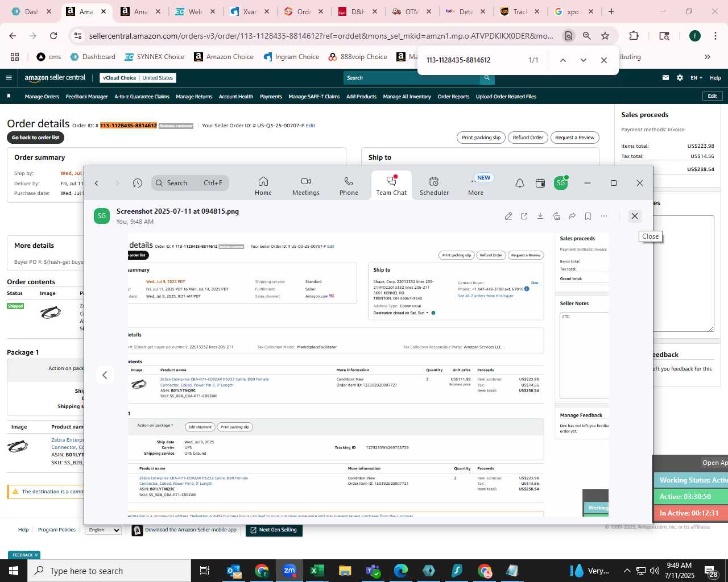
Task: Open Account Health menu item
Action: [x=236, y=97]
